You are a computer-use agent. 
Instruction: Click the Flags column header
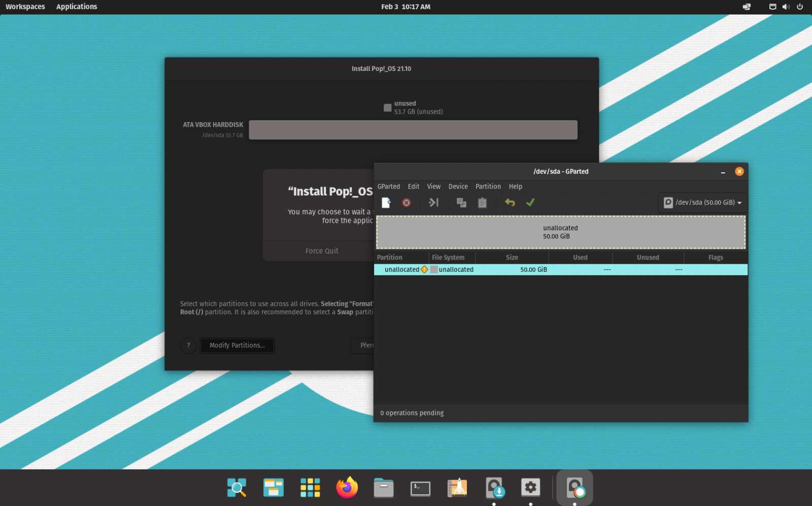716,258
